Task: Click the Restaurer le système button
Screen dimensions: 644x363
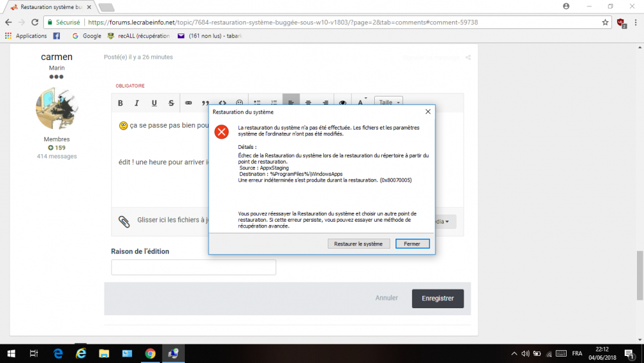Action: tap(359, 244)
